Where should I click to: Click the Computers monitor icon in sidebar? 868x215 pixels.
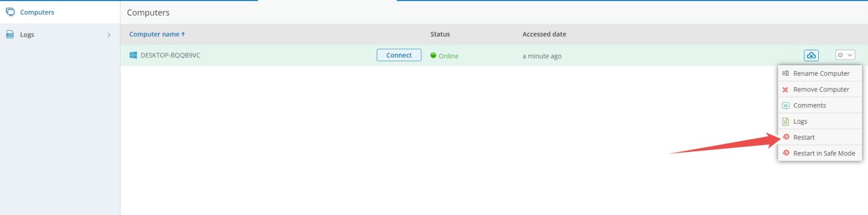click(x=10, y=12)
